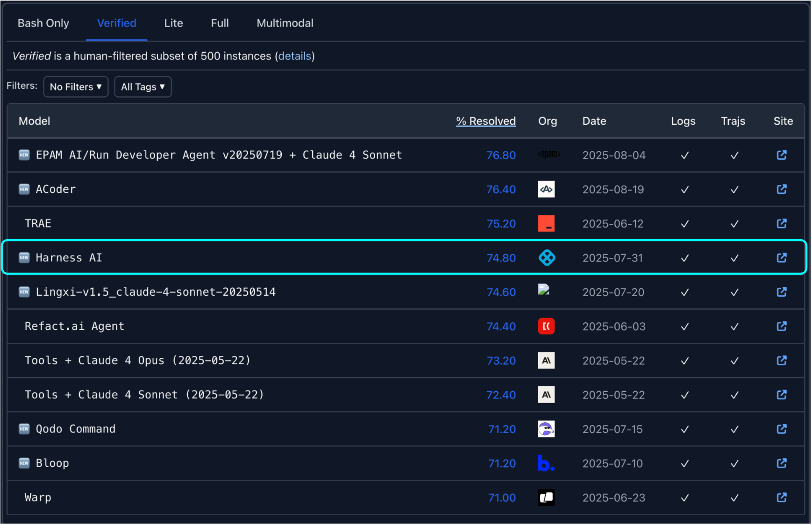Open external site link for Warp

[782, 497]
